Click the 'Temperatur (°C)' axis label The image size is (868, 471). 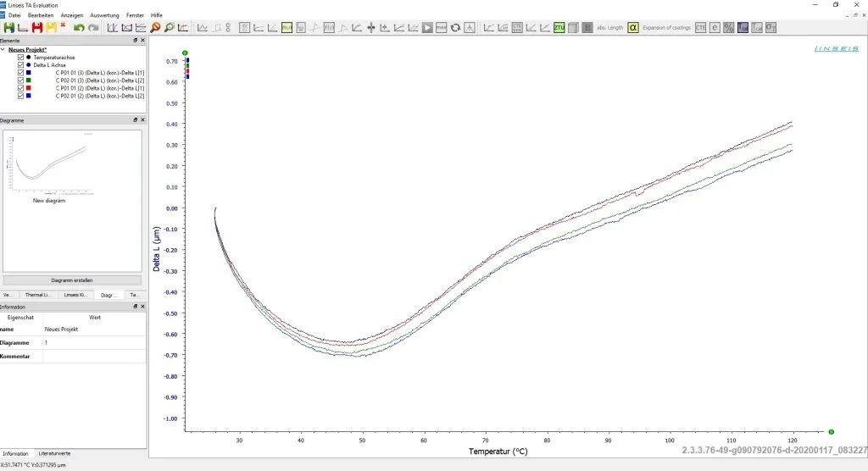point(498,451)
